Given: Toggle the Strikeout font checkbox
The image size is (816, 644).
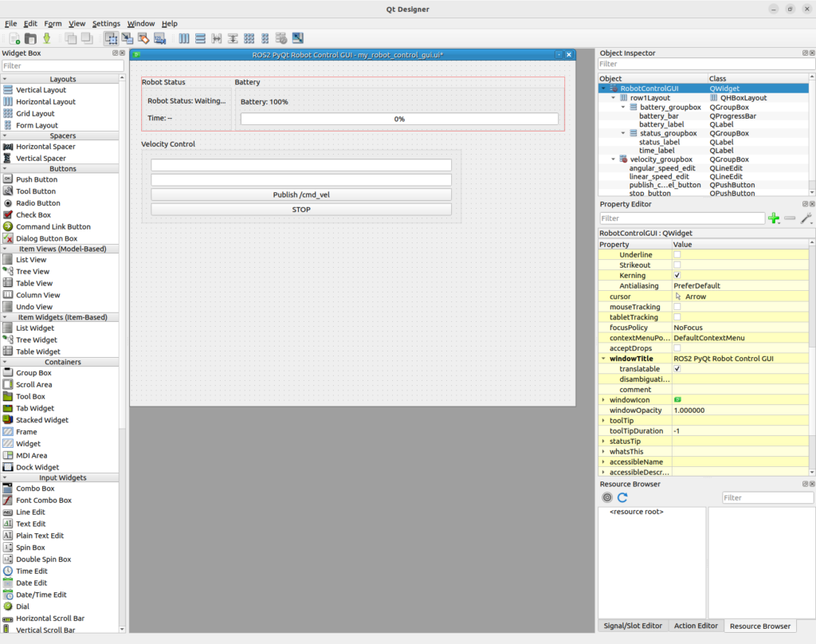Looking at the screenshot, I should coord(677,265).
